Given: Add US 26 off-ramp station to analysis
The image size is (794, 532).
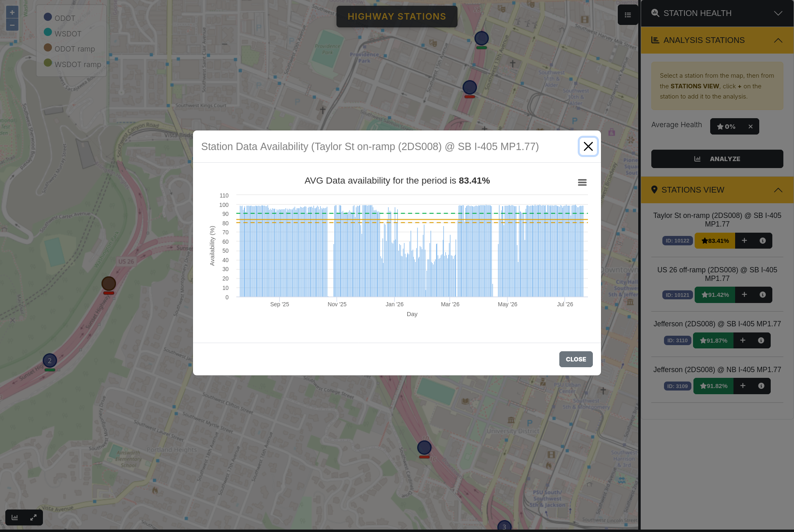Looking at the screenshot, I should (x=744, y=294).
